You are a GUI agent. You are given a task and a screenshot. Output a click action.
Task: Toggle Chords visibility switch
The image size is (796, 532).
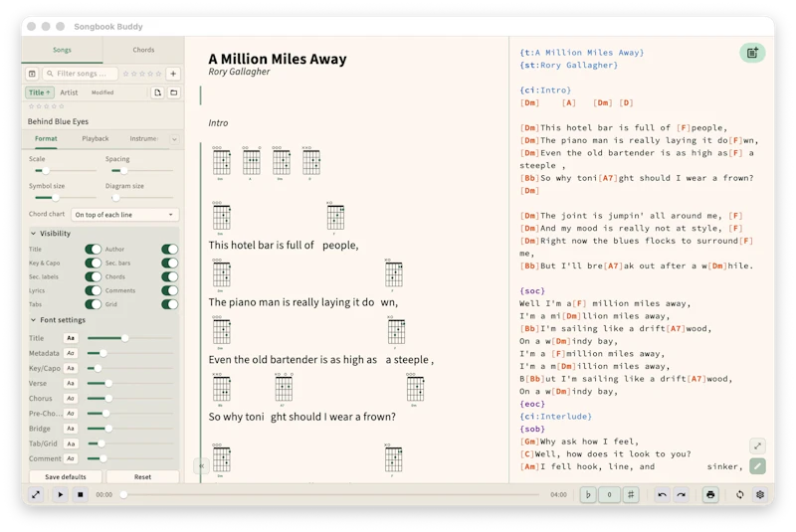point(169,276)
